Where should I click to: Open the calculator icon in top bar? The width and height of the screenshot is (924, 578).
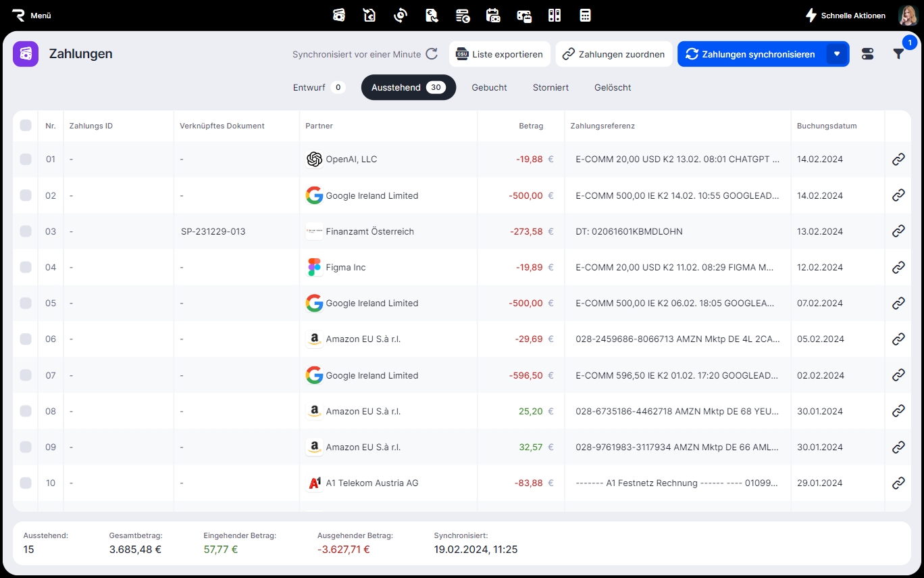tap(585, 15)
